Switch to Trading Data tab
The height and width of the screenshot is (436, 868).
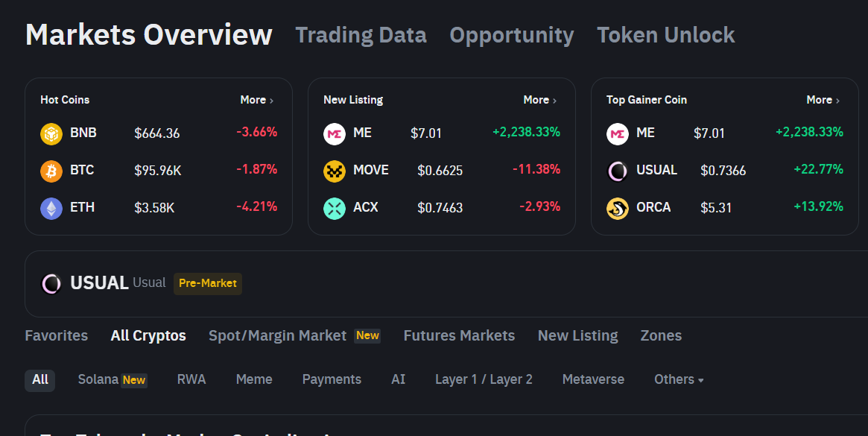(361, 36)
